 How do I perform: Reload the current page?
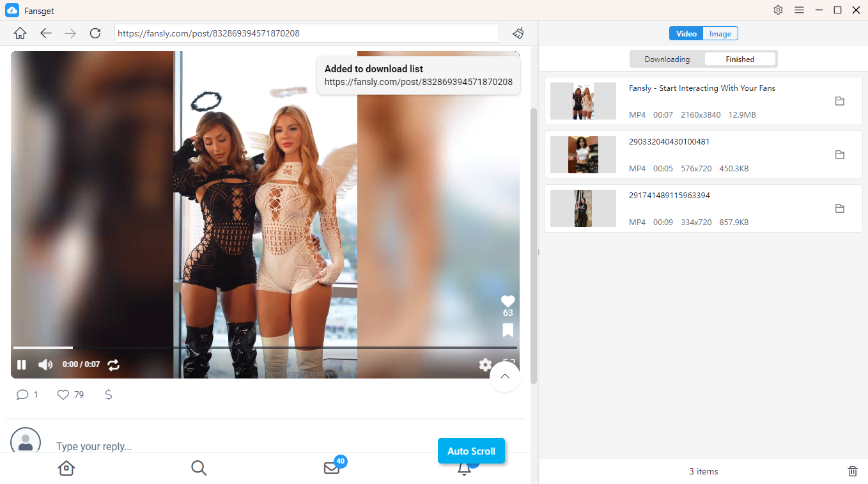pos(95,33)
